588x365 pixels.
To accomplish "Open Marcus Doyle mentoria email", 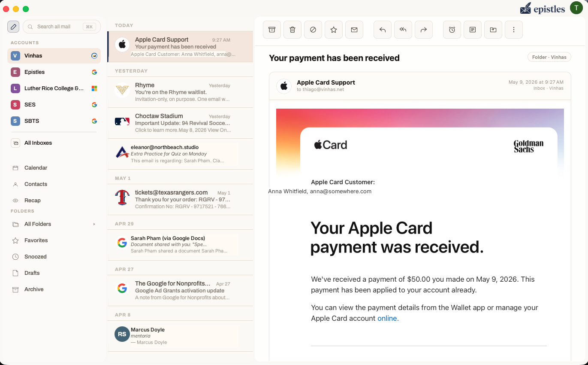I will coord(180,336).
